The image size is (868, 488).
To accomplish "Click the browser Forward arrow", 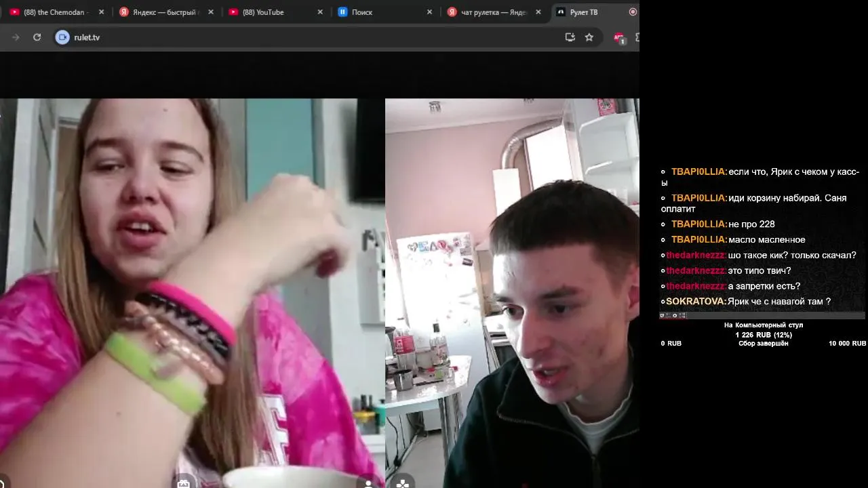I will (x=16, y=37).
